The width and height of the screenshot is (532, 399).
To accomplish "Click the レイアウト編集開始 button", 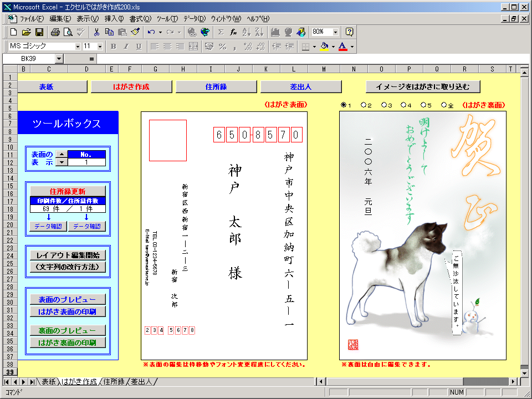I will tap(68, 255).
